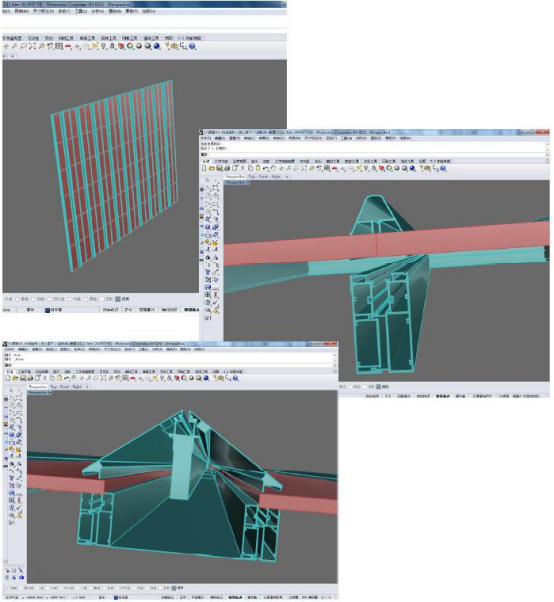554x602 pixels.
Task: Open 编辑(E) menu in middle-right Rhino window
Action: tap(220, 138)
